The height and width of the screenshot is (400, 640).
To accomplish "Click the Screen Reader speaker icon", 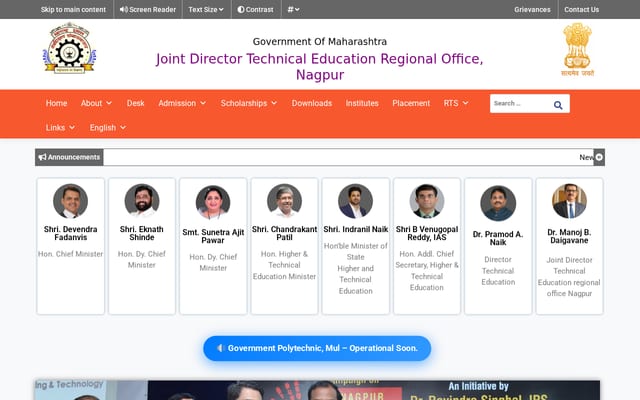I will click(x=123, y=9).
